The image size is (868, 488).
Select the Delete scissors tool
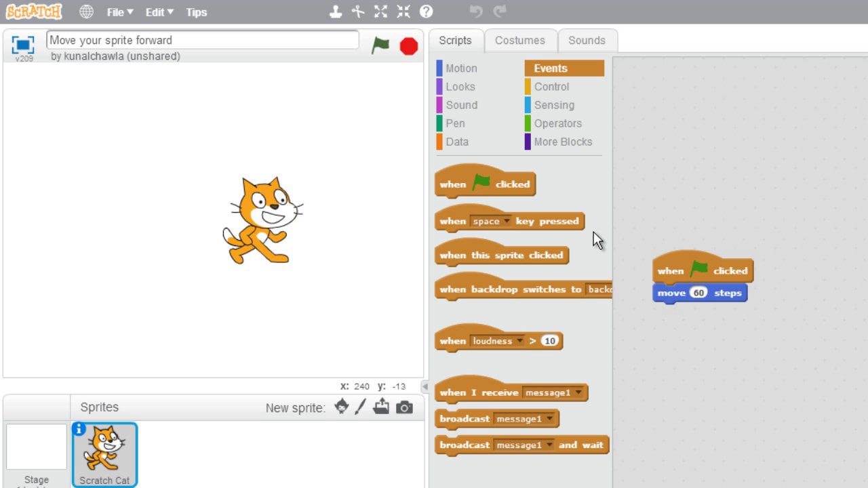pos(358,12)
